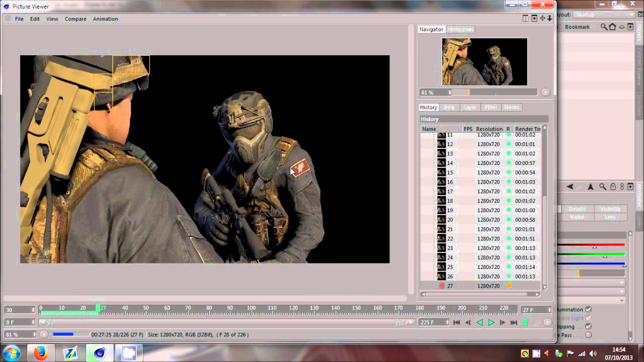Click the green film record icon by playback controls
Image resolution: width=644 pixels, height=362 pixels.
pyautogui.click(x=525, y=322)
